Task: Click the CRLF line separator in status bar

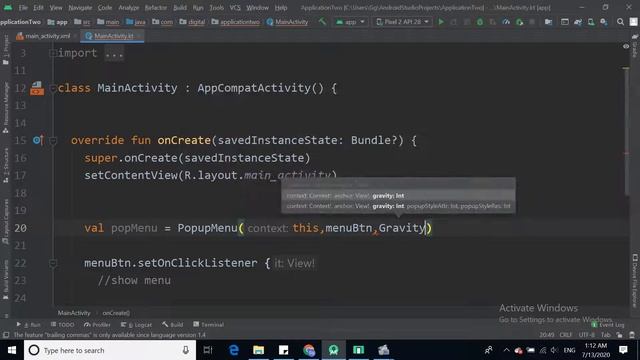Action: tap(565, 335)
